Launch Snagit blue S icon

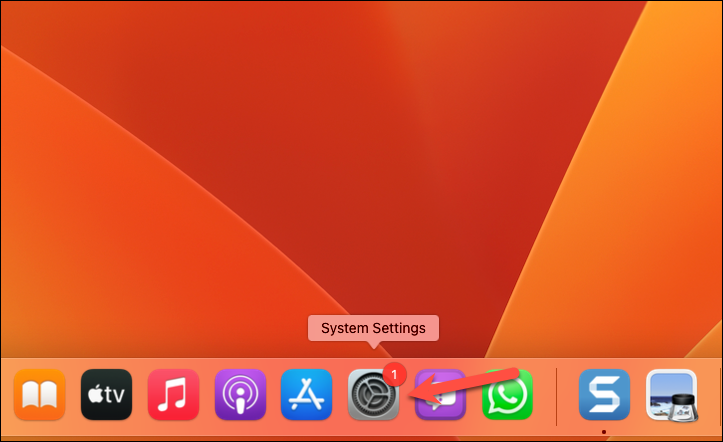[x=604, y=395]
